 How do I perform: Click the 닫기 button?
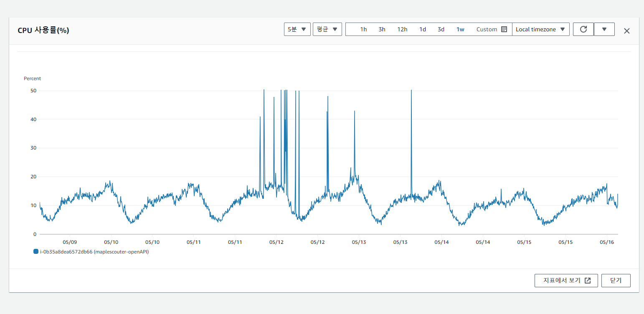pos(616,281)
